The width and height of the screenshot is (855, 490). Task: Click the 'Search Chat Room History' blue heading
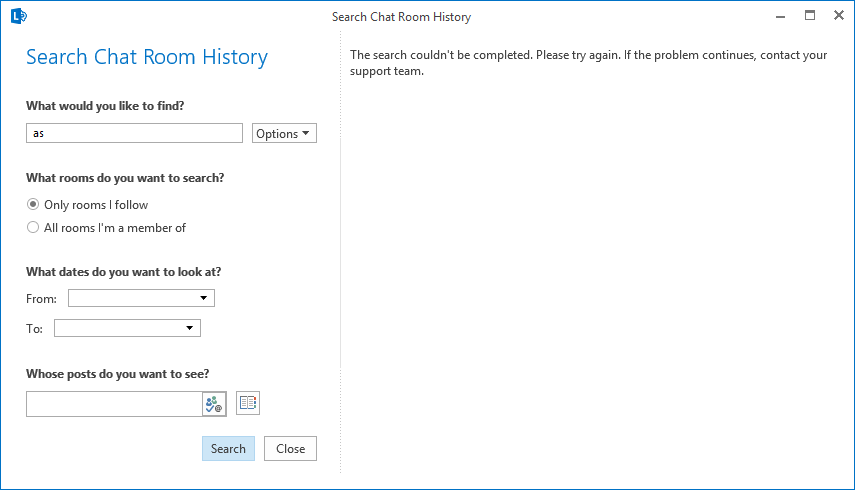point(147,57)
